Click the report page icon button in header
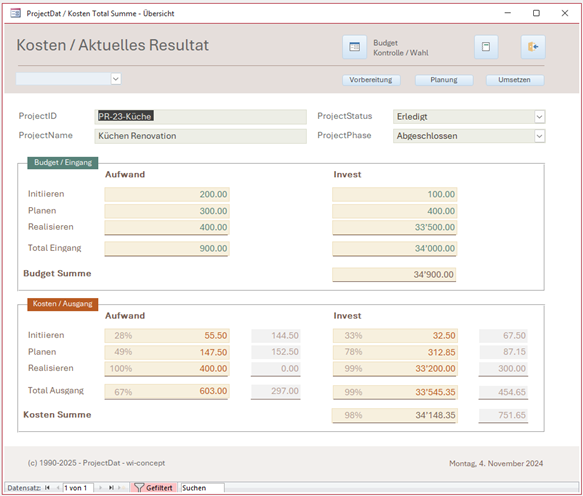This screenshot has width=583, height=496. pyautogui.click(x=486, y=47)
